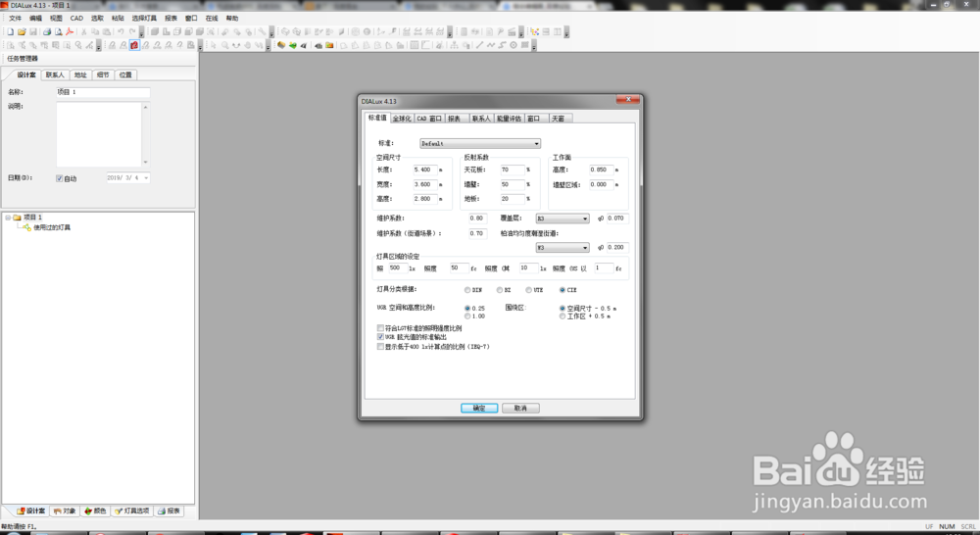Expand the overflow arrow at the drawing toolbar's end

534,45
